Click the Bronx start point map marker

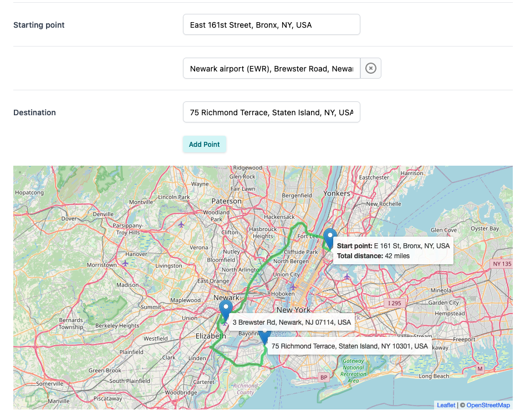(x=330, y=238)
